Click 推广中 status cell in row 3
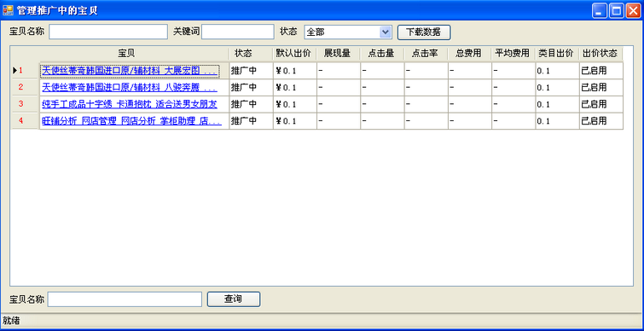Image resolution: width=644 pixels, height=331 pixels. coord(251,104)
